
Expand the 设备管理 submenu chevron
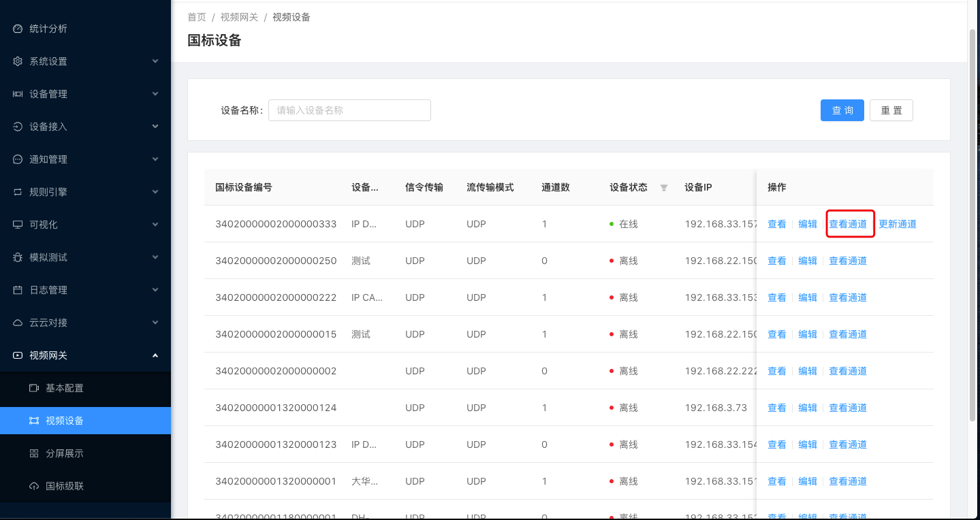155,94
